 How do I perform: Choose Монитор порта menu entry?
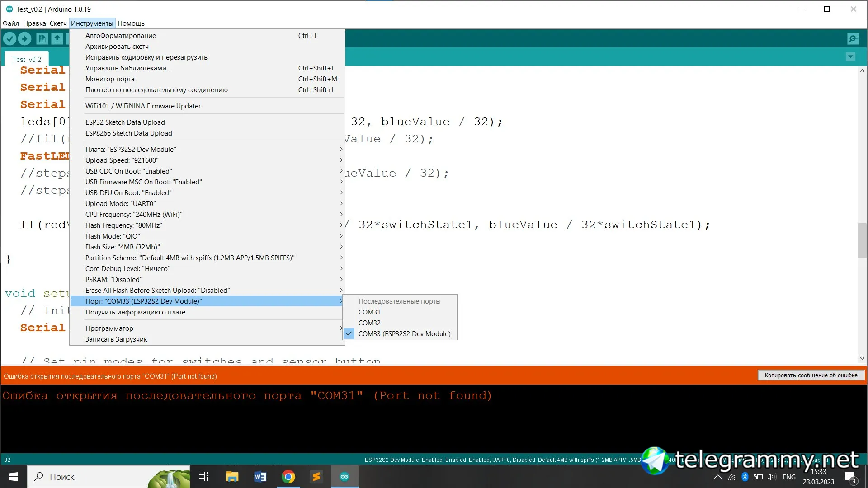click(x=110, y=79)
